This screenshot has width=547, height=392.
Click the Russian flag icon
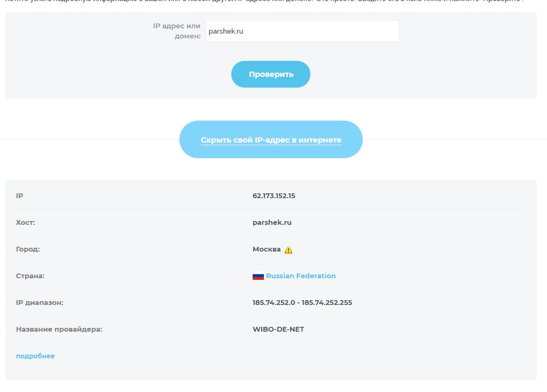click(x=258, y=277)
